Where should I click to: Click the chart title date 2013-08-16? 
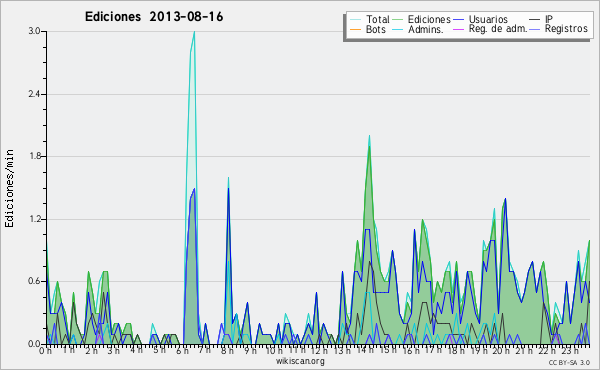[186, 17]
